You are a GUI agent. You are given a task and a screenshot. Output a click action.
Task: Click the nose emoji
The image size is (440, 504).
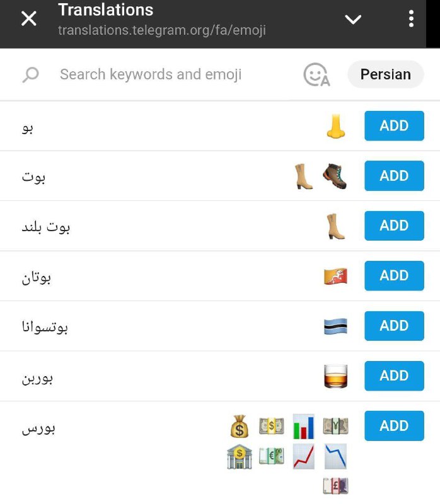click(x=335, y=126)
